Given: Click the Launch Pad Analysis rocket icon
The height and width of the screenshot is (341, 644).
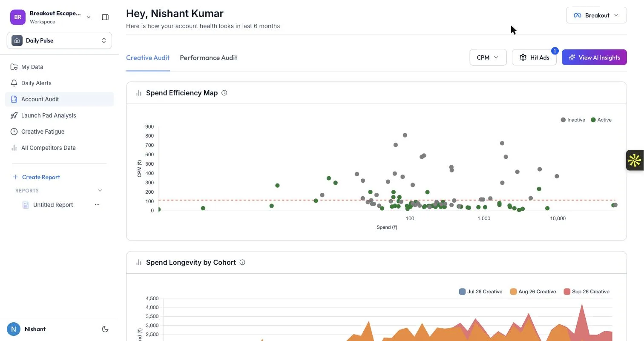Looking at the screenshot, I should click(x=14, y=115).
